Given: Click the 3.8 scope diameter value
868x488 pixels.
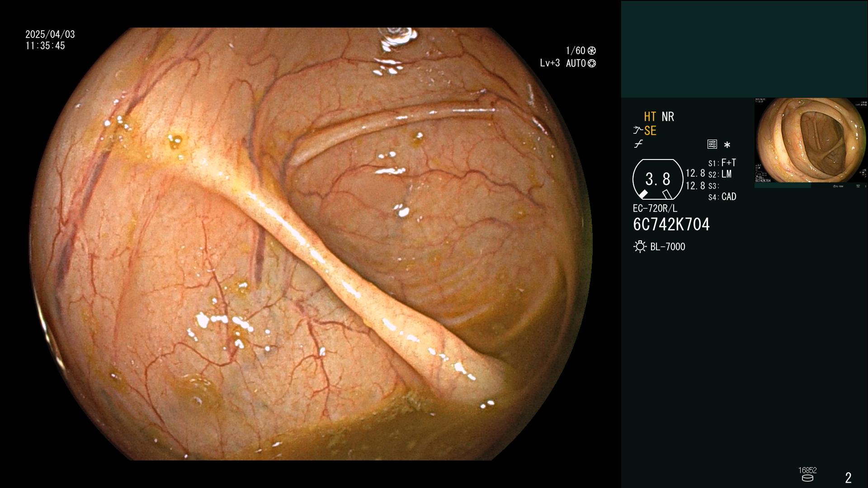Looking at the screenshot, I should 658,179.
